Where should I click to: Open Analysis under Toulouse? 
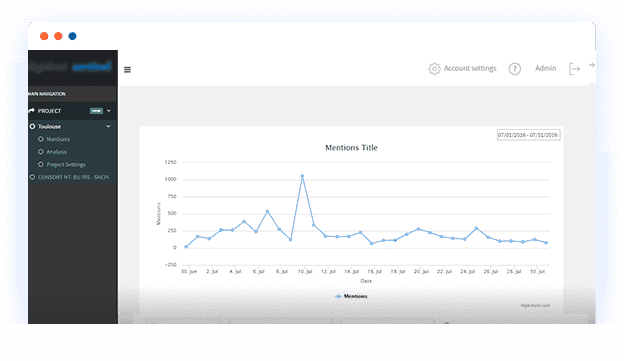[57, 152]
